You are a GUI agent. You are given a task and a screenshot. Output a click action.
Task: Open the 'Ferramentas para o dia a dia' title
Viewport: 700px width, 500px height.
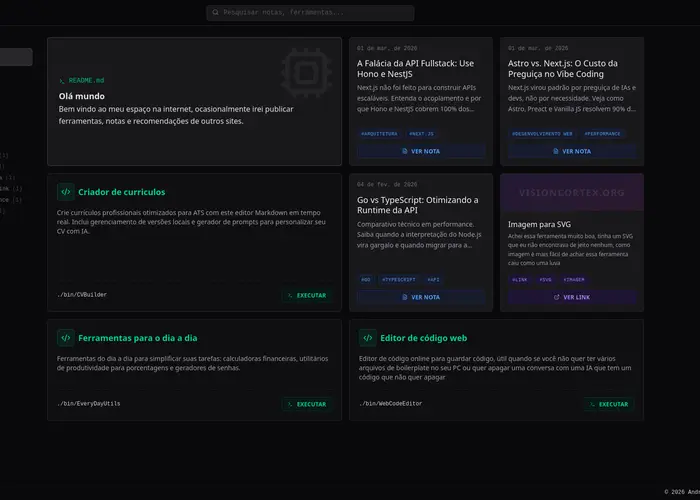click(138, 338)
